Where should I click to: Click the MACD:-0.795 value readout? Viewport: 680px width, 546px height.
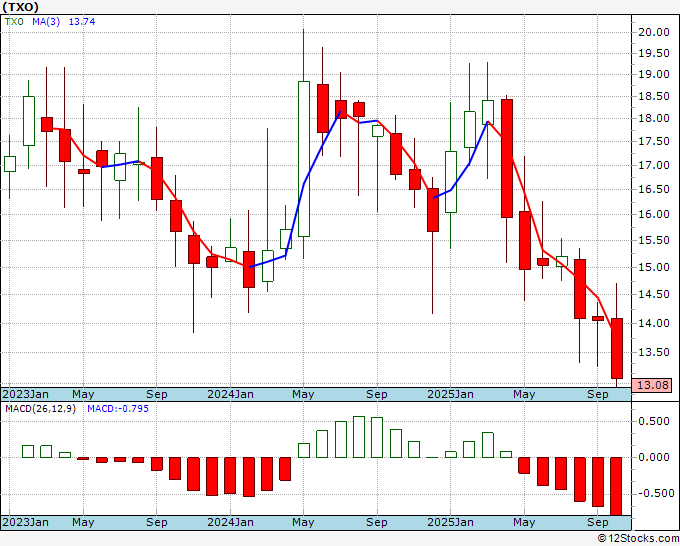click(x=118, y=409)
